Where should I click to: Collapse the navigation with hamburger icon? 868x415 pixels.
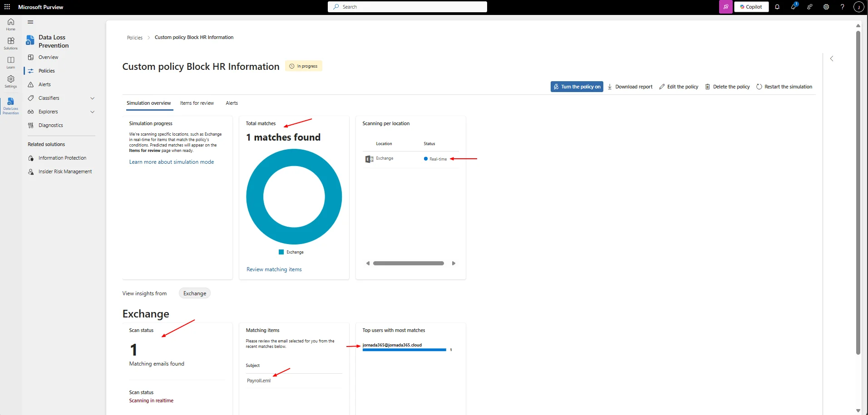30,22
